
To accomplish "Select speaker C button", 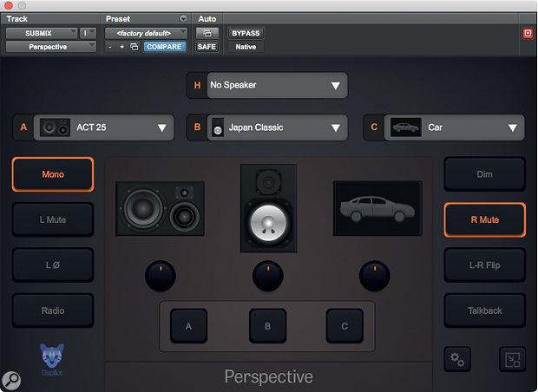I will point(344,326).
